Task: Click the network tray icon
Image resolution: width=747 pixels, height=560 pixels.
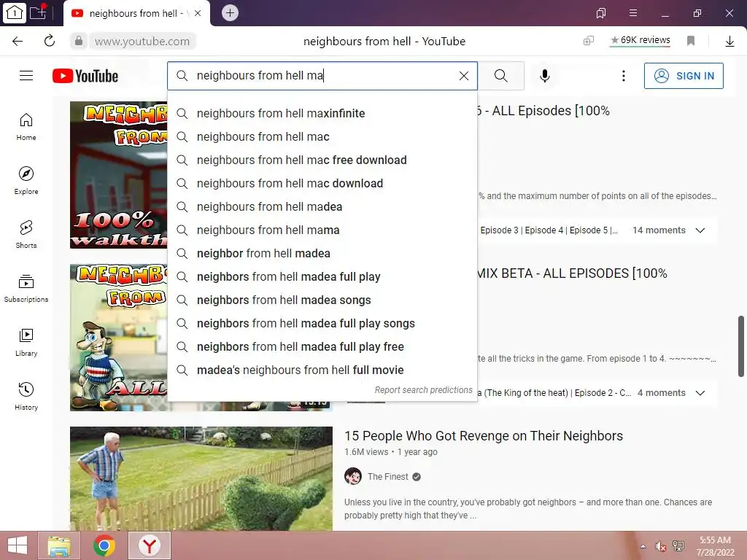Action: [x=678, y=546]
